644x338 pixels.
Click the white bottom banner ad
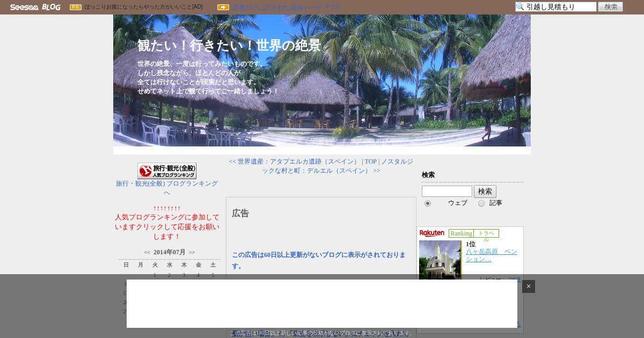pyautogui.click(x=322, y=304)
